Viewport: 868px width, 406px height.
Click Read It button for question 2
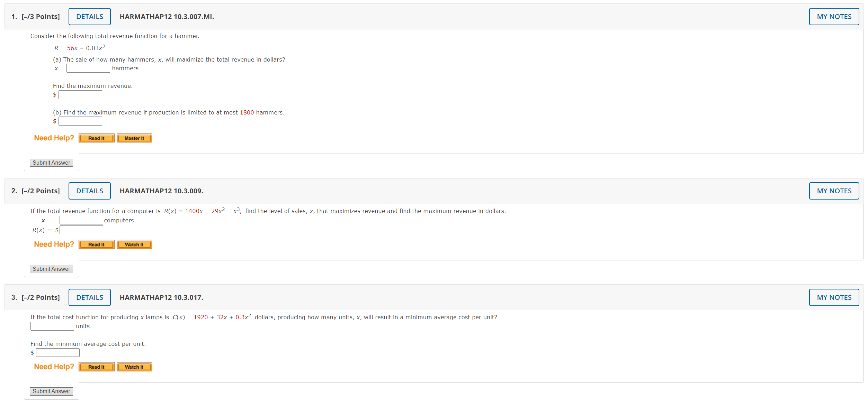pos(96,244)
